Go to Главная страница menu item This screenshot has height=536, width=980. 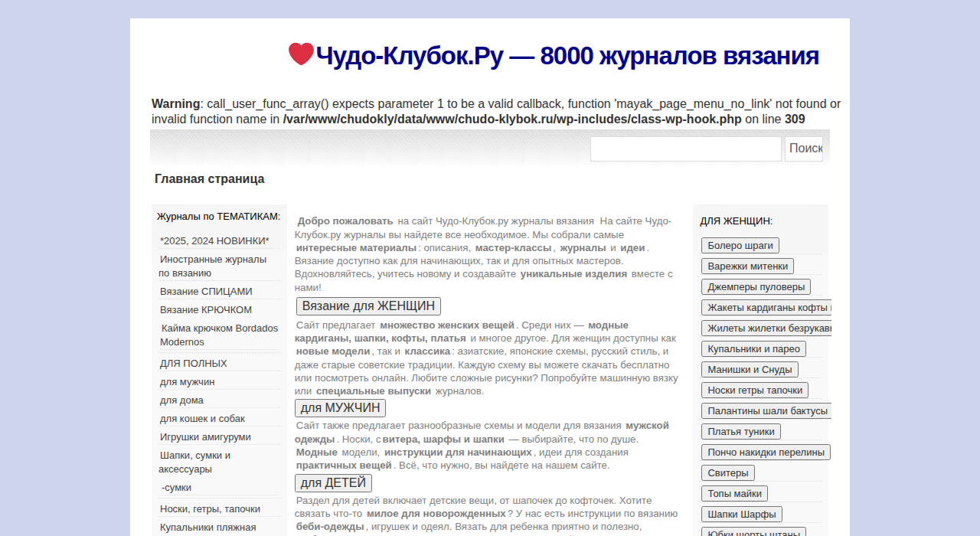(210, 178)
